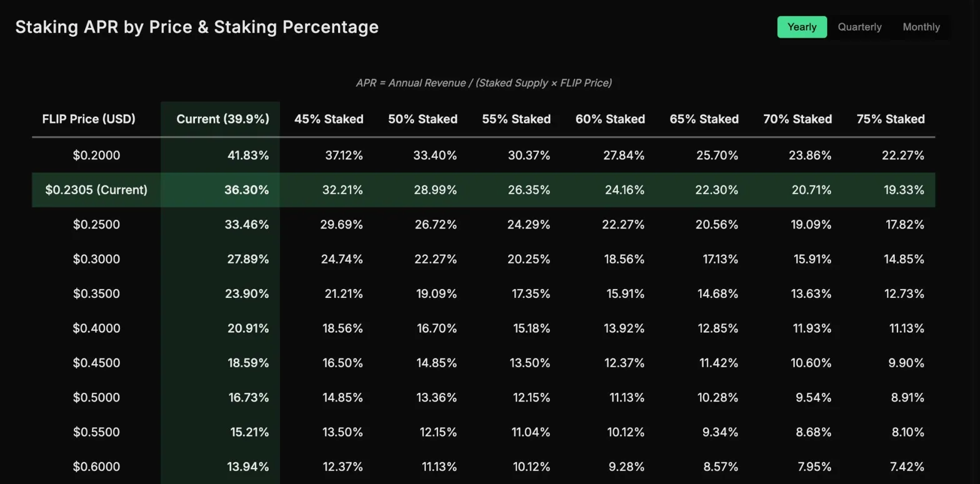Select the $0.2305 (Current) price row

[x=96, y=190]
